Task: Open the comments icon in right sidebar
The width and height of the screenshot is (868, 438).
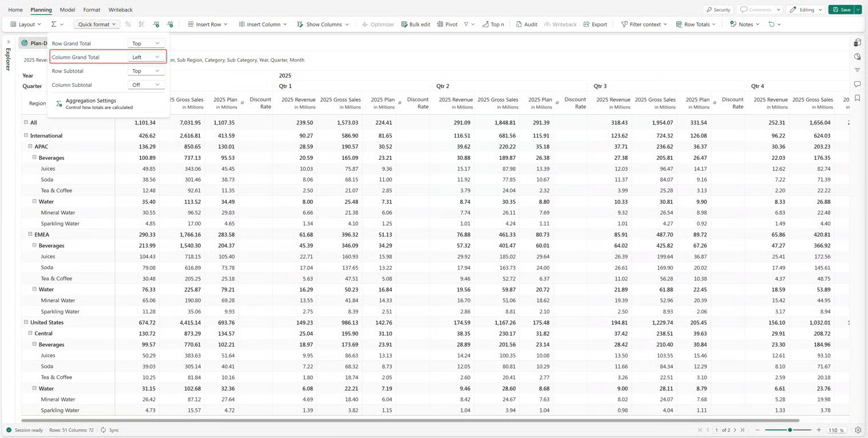Action: click(857, 84)
